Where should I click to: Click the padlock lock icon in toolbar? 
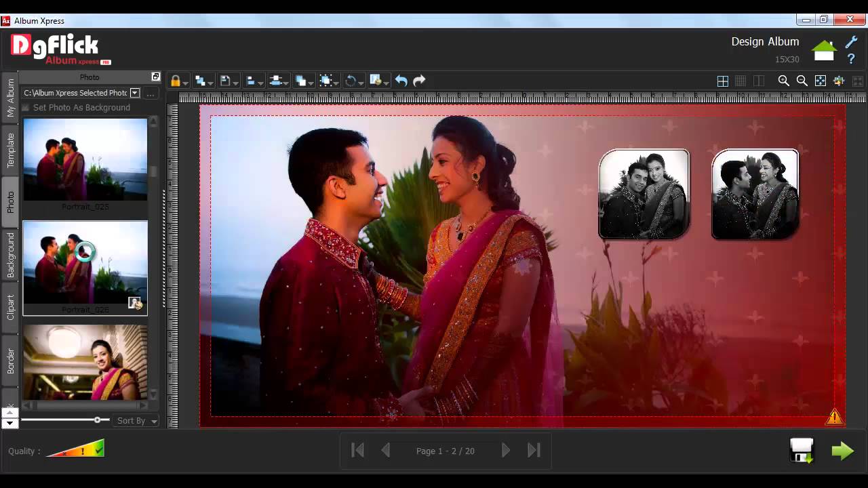coord(176,81)
